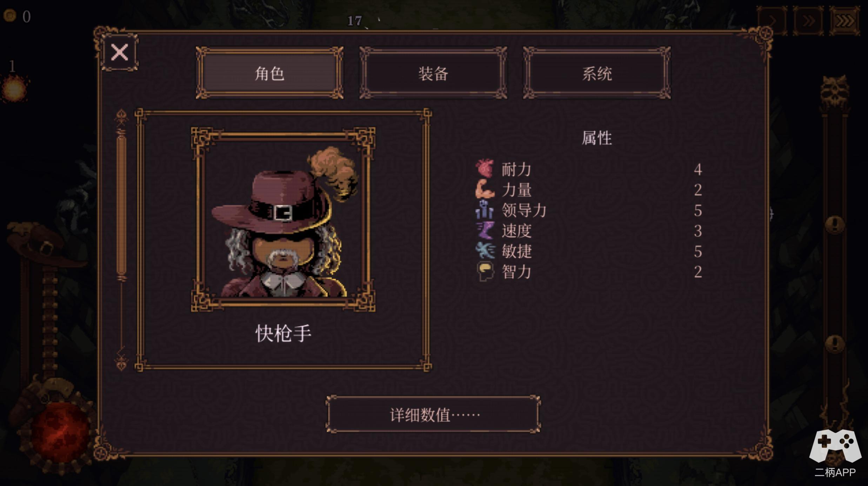The image size is (868, 486).
Task: Click the character list vertical scrollbar
Action: (121, 239)
